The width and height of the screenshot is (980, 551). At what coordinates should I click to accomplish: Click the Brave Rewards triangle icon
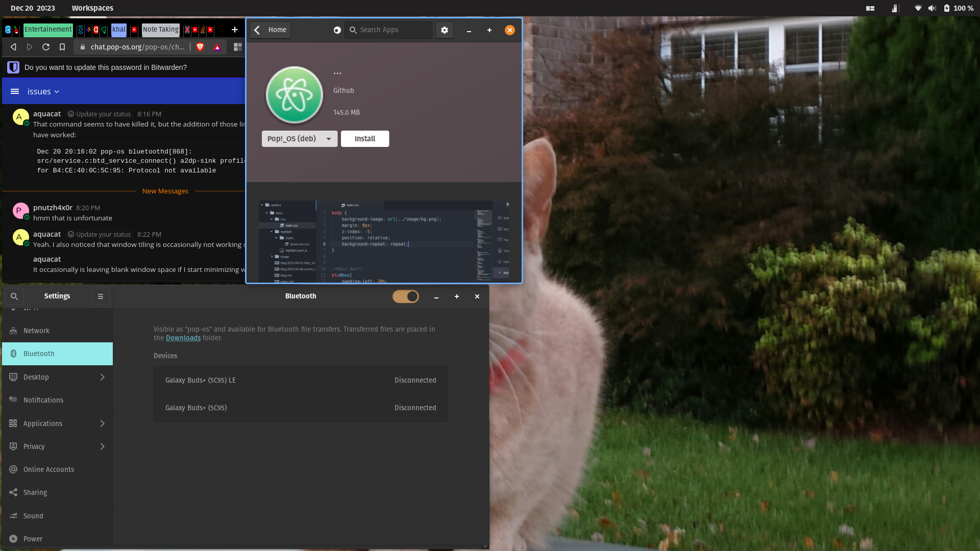[217, 47]
